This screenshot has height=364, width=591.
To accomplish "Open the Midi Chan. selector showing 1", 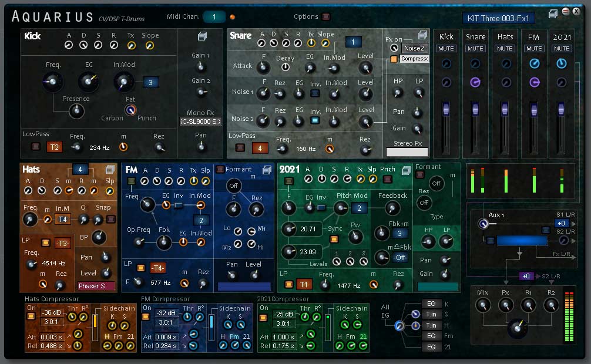I will [214, 16].
